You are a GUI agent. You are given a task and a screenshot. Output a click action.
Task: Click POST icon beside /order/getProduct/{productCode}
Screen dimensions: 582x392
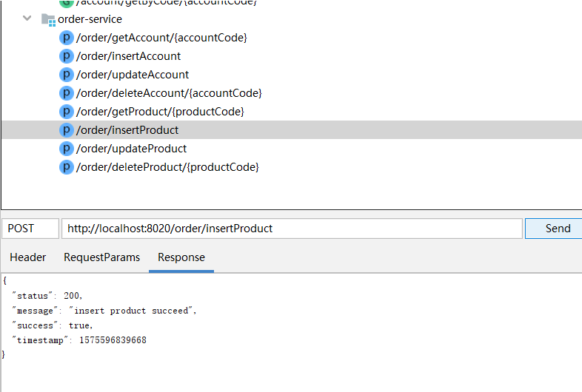pos(67,112)
